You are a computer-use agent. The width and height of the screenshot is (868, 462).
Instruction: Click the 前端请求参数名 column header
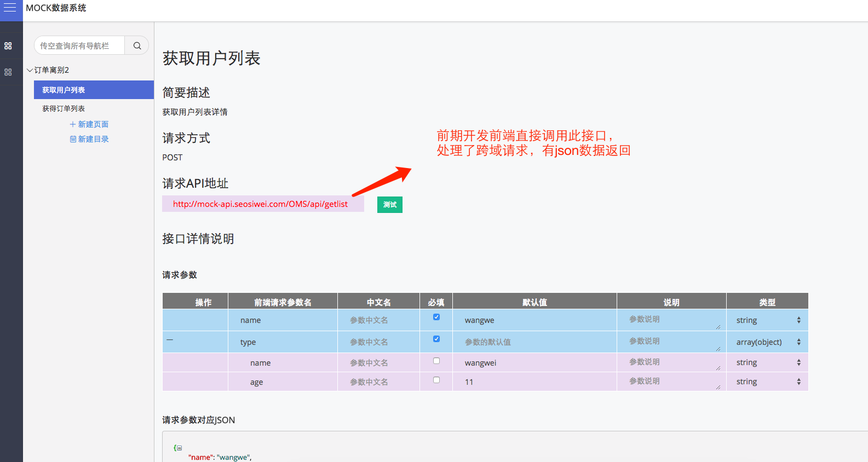click(x=283, y=301)
